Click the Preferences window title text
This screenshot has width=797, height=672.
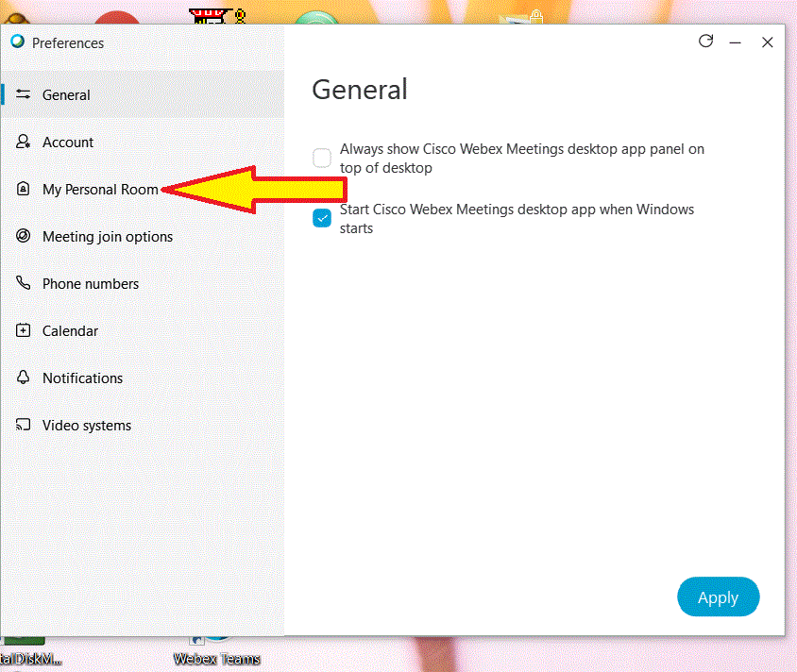click(68, 43)
